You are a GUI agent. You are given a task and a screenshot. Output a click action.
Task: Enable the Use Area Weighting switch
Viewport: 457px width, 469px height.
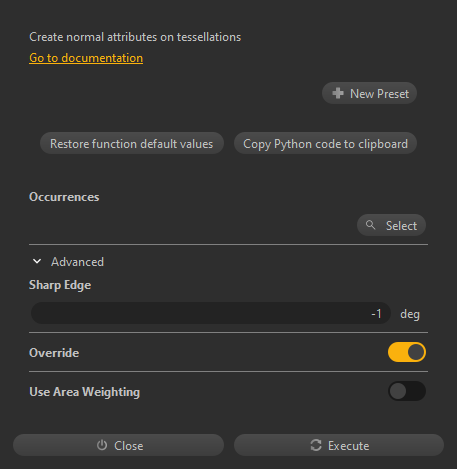(407, 391)
